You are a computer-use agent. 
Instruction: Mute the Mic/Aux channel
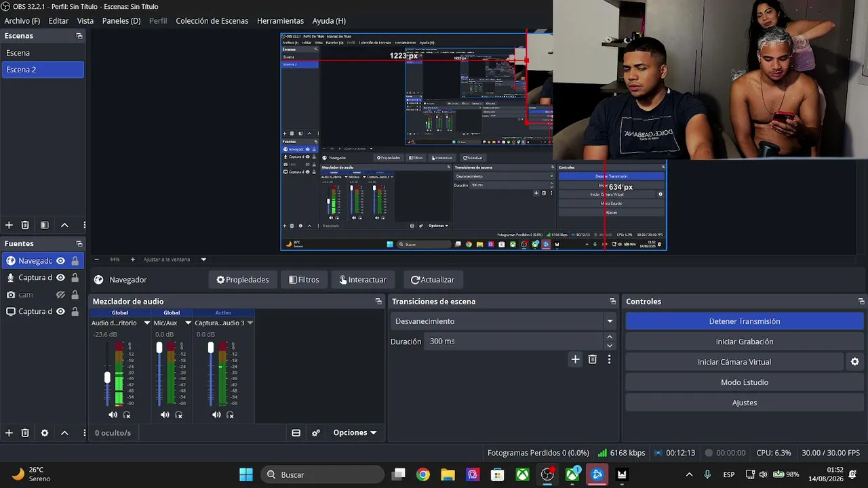[165, 415]
